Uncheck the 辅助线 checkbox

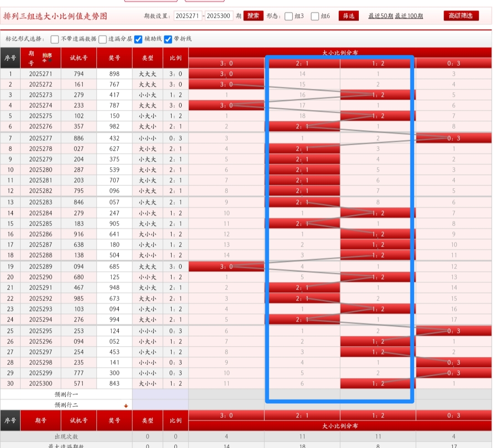tap(138, 39)
